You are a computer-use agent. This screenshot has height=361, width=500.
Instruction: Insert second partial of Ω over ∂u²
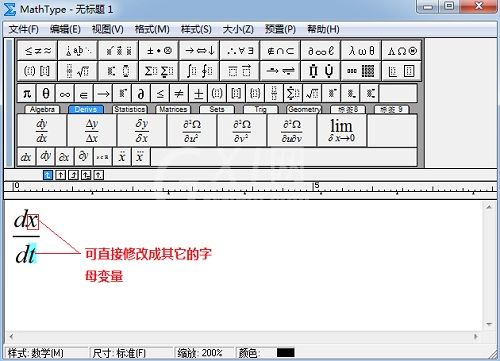[192, 130]
